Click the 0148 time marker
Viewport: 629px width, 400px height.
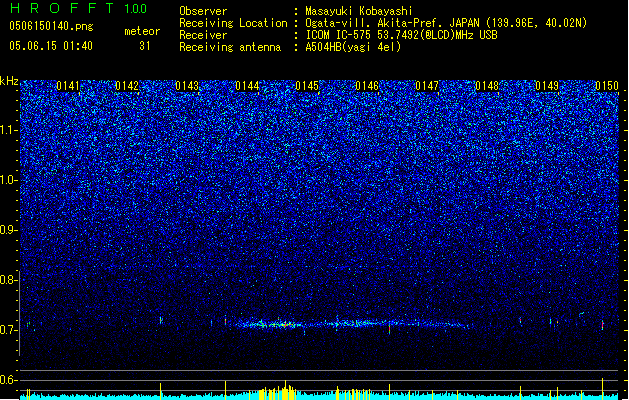pyautogui.click(x=487, y=86)
